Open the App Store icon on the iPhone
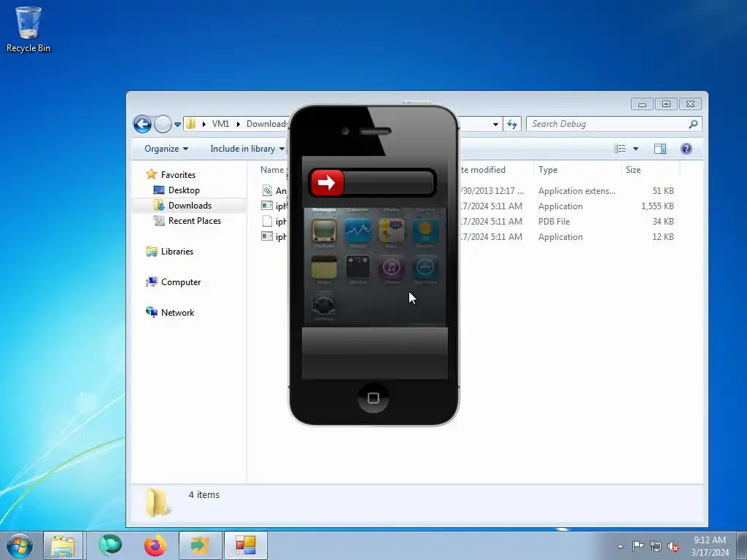Screen dimensions: 747x560 click(x=425, y=267)
